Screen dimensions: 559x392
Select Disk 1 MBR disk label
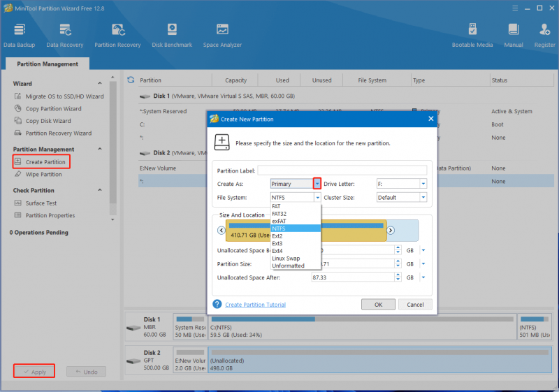149,327
